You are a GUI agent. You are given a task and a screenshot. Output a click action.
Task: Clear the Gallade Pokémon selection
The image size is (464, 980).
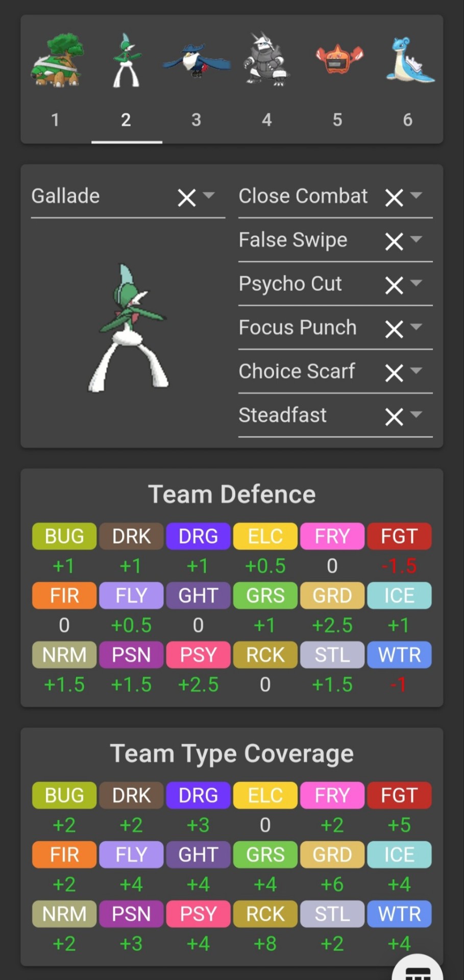click(187, 197)
